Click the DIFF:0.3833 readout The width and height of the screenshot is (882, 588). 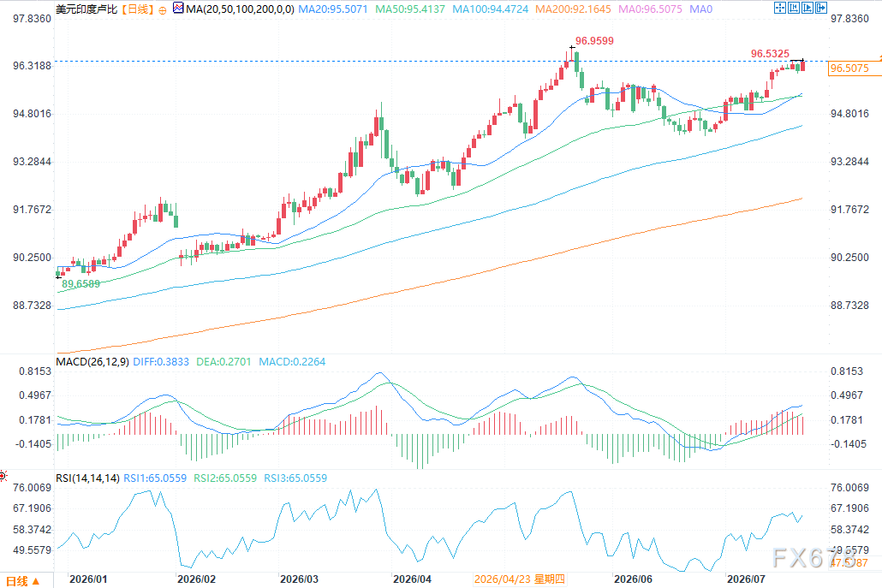161,361
